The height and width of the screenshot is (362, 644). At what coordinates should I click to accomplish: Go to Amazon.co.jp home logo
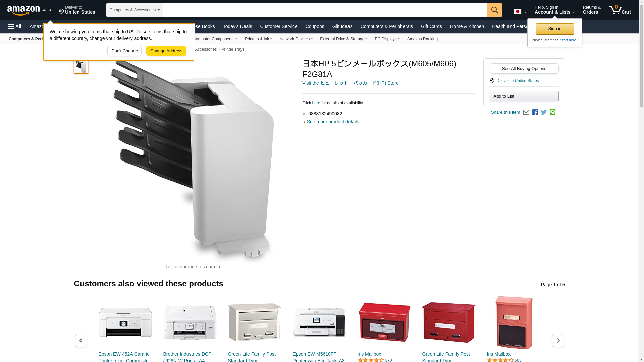click(x=29, y=10)
